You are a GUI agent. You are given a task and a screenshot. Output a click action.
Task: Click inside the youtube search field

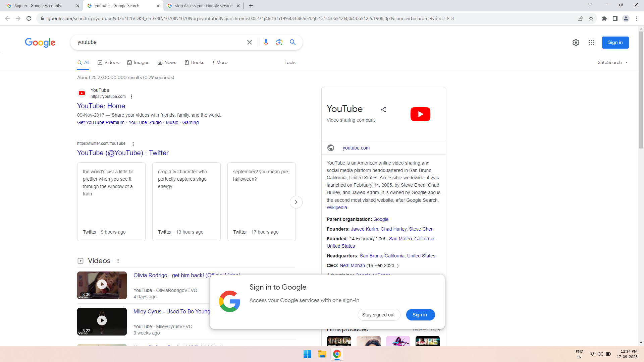coord(158,42)
